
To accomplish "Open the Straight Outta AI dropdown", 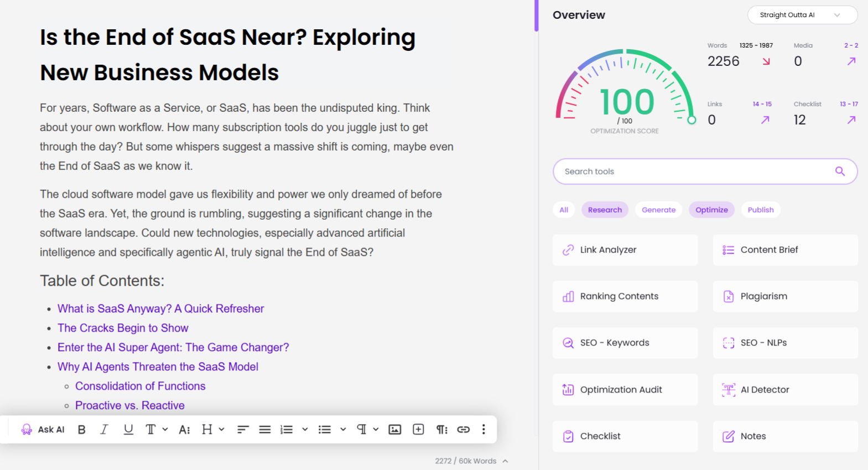I will 802,15.
